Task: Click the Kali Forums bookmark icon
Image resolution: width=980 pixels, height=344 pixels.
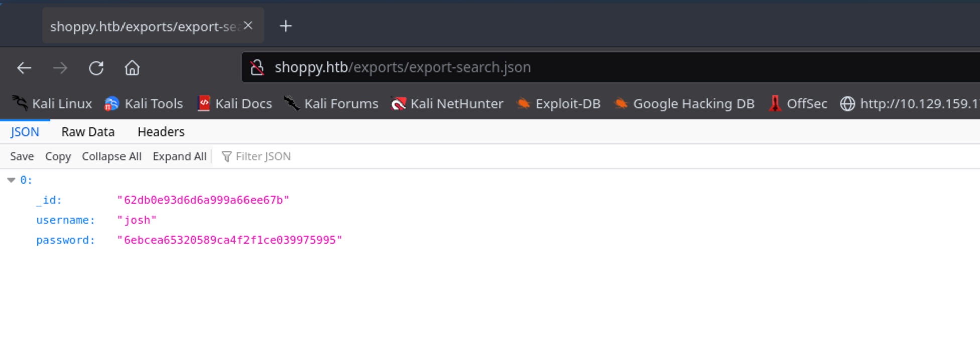Action: coord(291,103)
